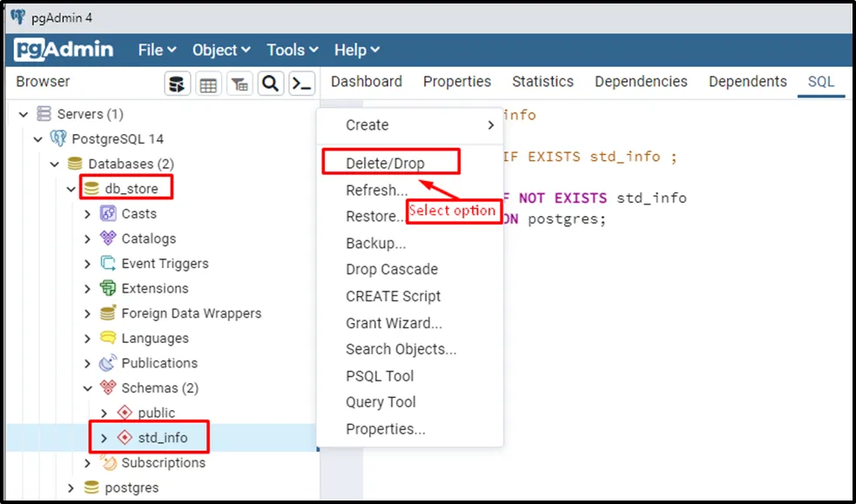Viewport: 856px width, 504px height.
Task: Click the PostgreSQL 14 elephant server icon
Action: tap(58, 139)
